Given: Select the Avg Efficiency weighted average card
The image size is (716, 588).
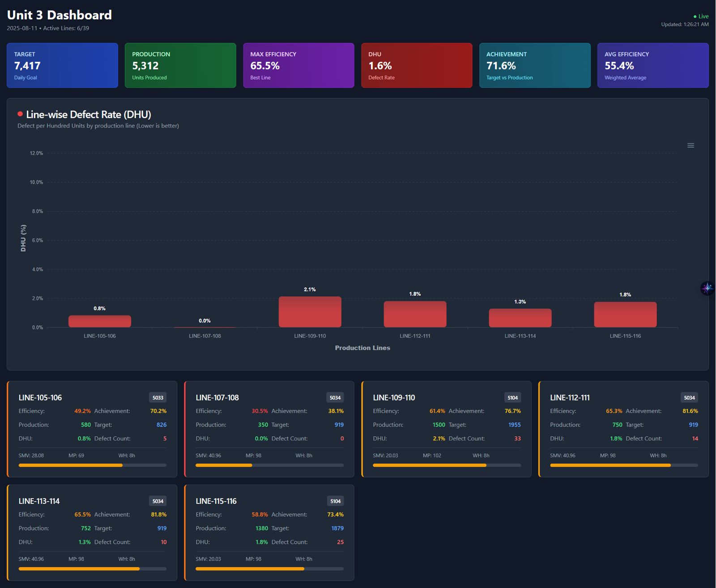Looking at the screenshot, I should 653,65.
